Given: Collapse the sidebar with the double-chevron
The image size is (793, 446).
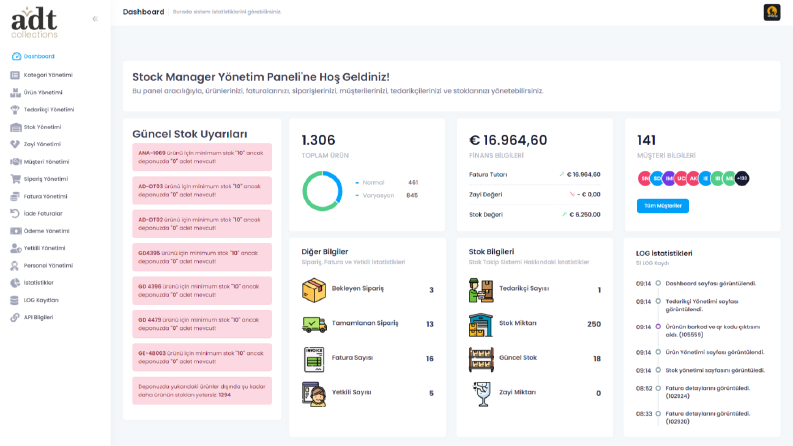Looking at the screenshot, I should (x=95, y=19).
